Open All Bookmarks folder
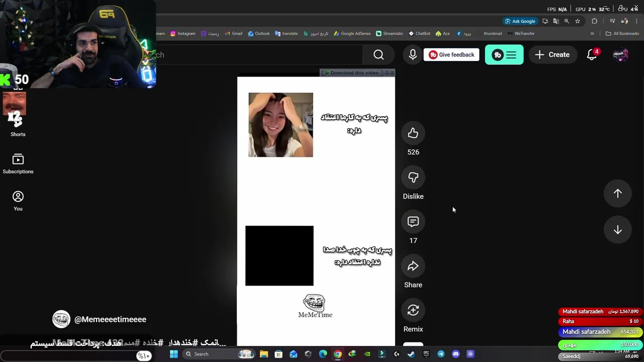The height and width of the screenshot is (362, 644). coord(622,34)
